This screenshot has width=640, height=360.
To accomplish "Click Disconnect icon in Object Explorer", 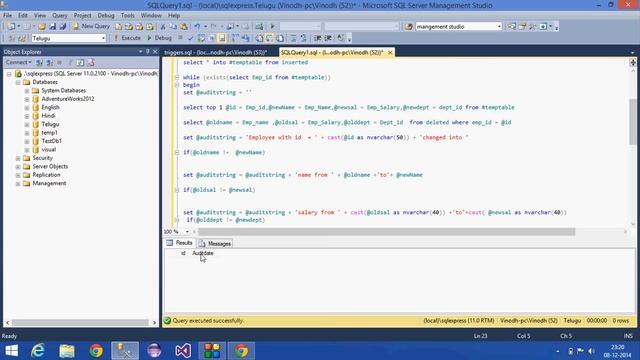I will [x=49, y=62].
